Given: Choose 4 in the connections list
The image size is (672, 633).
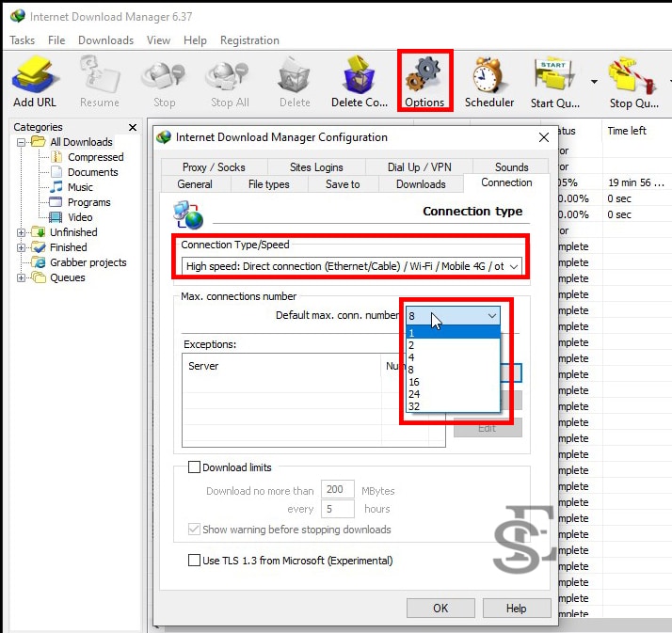Looking at the screenshot, I should coord(453,357).
